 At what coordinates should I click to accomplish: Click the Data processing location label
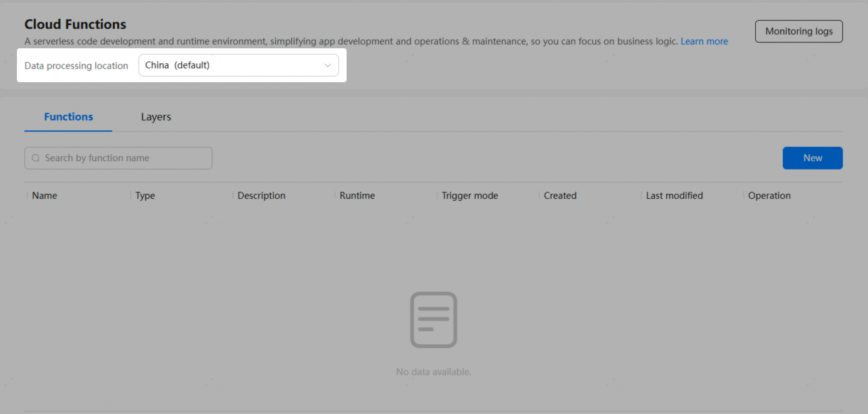[x=76, y=66]
